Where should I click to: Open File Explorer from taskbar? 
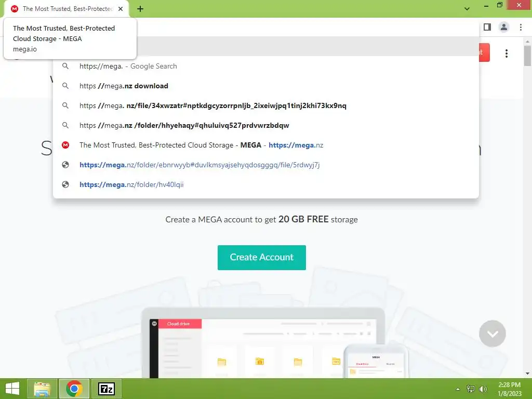pos(42,389)
